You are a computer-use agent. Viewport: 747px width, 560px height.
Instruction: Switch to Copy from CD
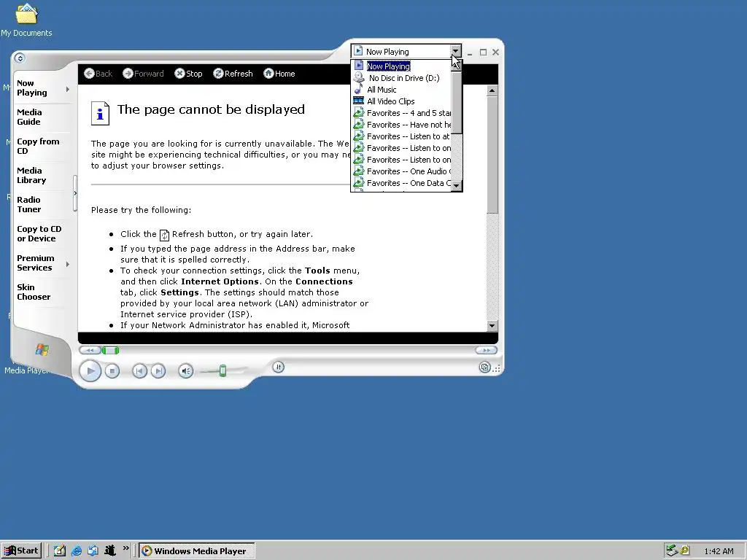[x=38, y=146]
